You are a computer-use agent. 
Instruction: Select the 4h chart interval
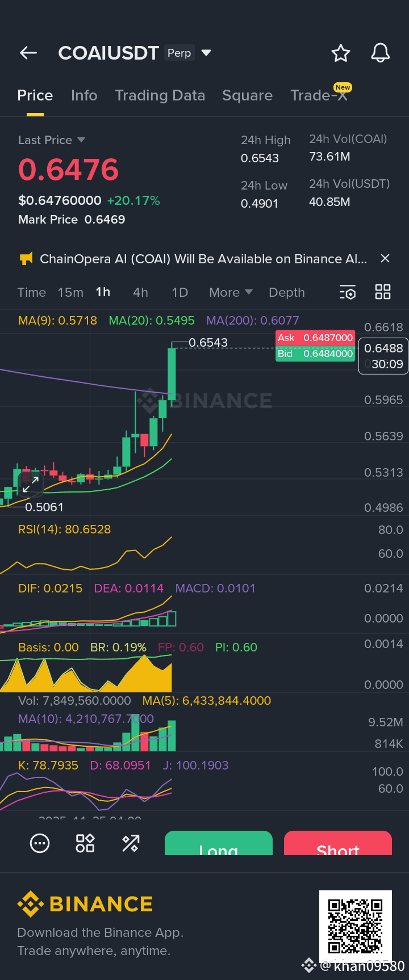[x=140, y=292]
